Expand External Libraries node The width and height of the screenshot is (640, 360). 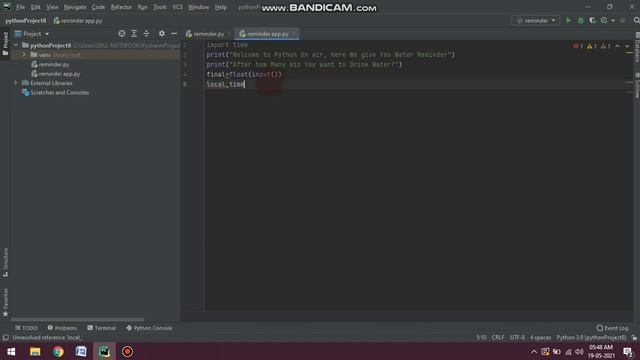click(16, 83)
